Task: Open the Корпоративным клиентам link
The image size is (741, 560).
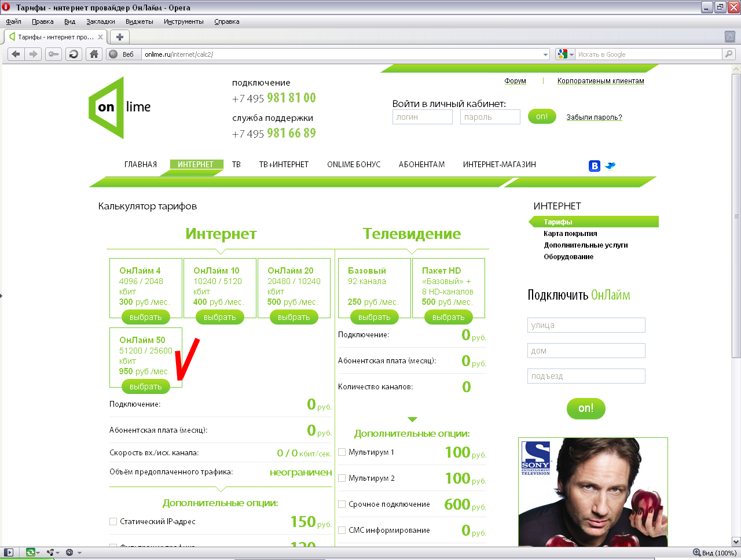Action: 601,81
